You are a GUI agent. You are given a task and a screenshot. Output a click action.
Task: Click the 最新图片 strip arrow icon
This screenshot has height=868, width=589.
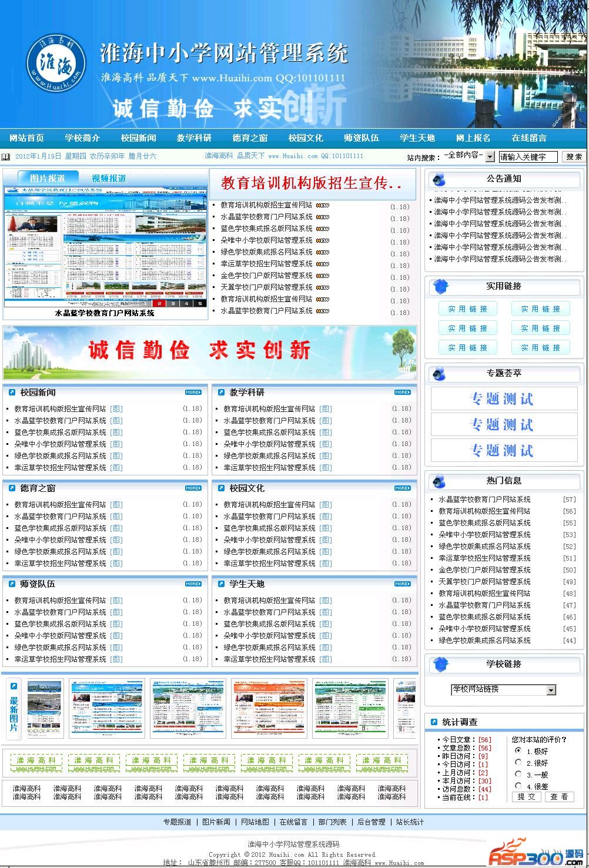click(14, 686)
